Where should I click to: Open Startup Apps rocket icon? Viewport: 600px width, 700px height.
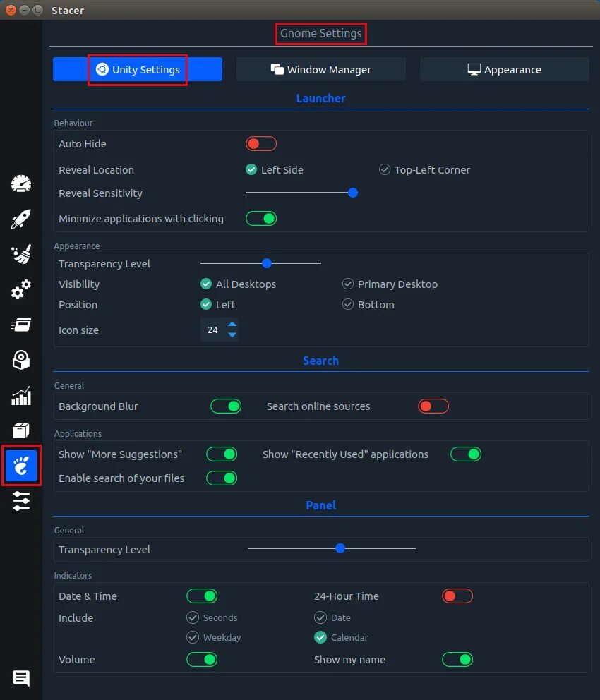click(21, 219)
